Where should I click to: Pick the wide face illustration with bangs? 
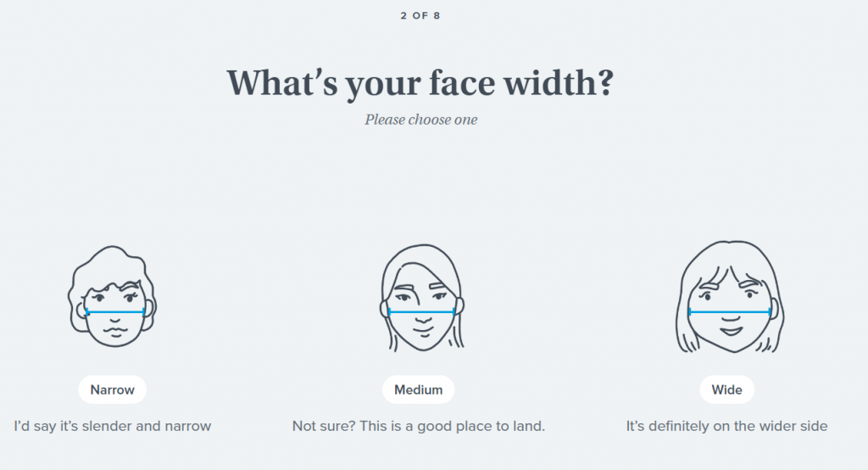[730, 297]
